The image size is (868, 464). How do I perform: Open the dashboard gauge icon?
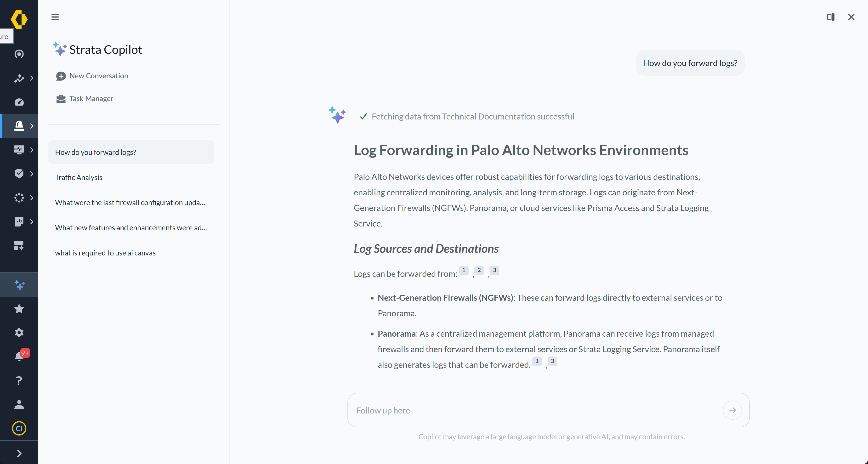point(19,102)
